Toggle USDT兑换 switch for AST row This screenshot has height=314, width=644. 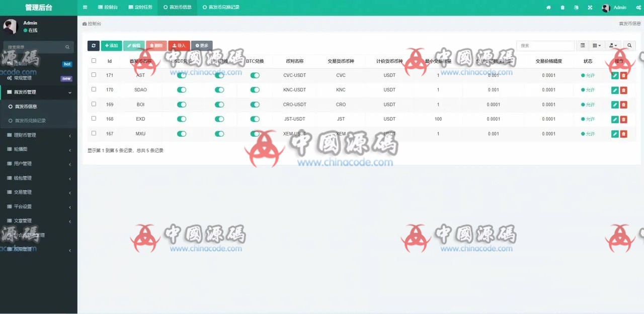[x=182, y=75]
